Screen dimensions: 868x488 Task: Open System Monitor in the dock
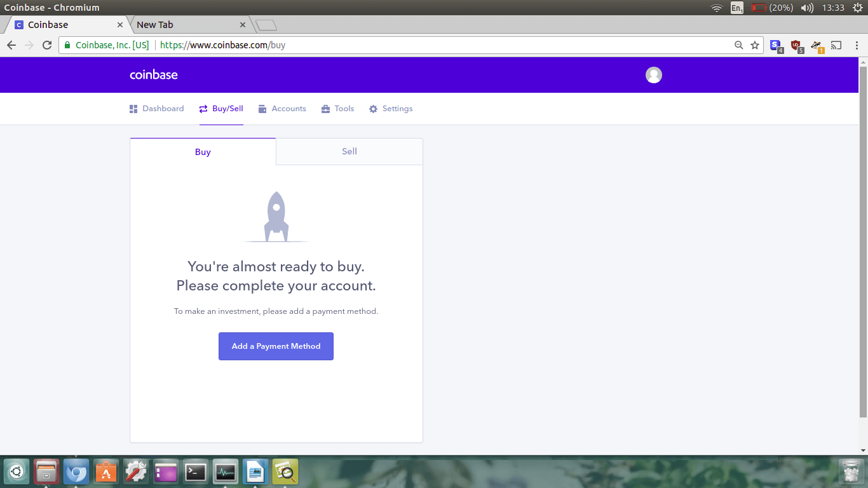226,472
